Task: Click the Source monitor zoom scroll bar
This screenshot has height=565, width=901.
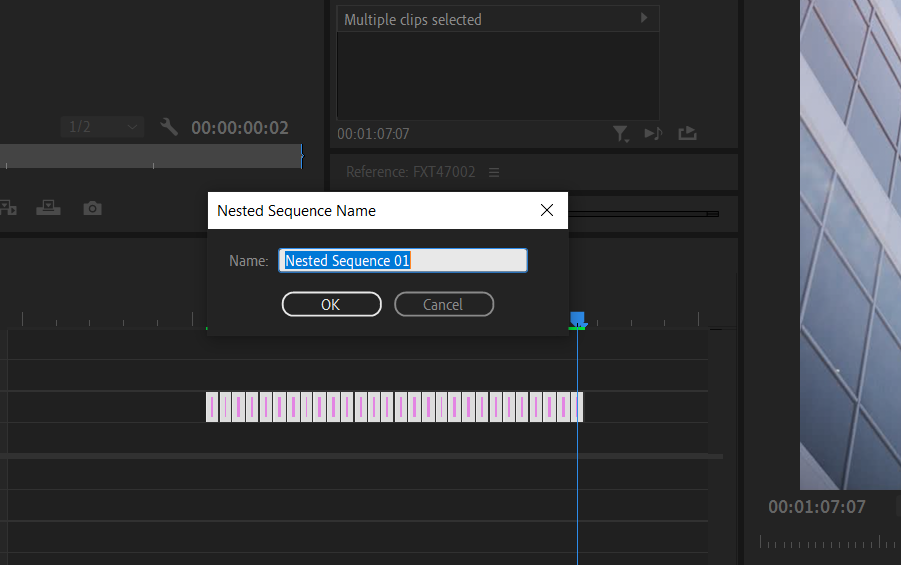Action: click(x=151, y=156)
